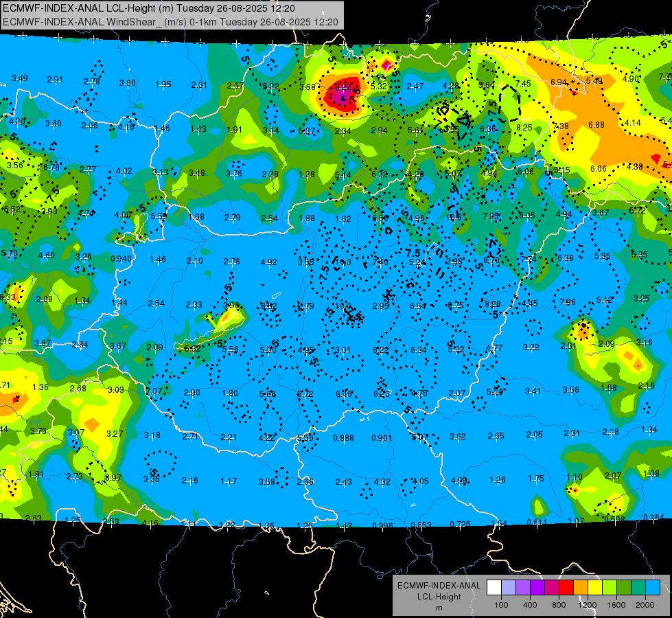This screenshot has height=618, width=672.
Task: Click the wind shear value 6.54
Action: pos(418,306)
